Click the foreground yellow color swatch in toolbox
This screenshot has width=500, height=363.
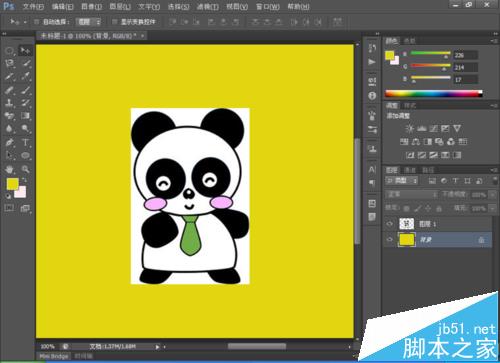13,184
